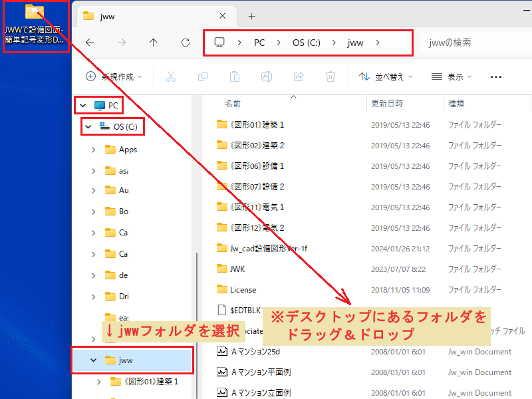This screenshot has height=399, width=532.
Task: Open the See more (...) menu
Action: [495, 77]
